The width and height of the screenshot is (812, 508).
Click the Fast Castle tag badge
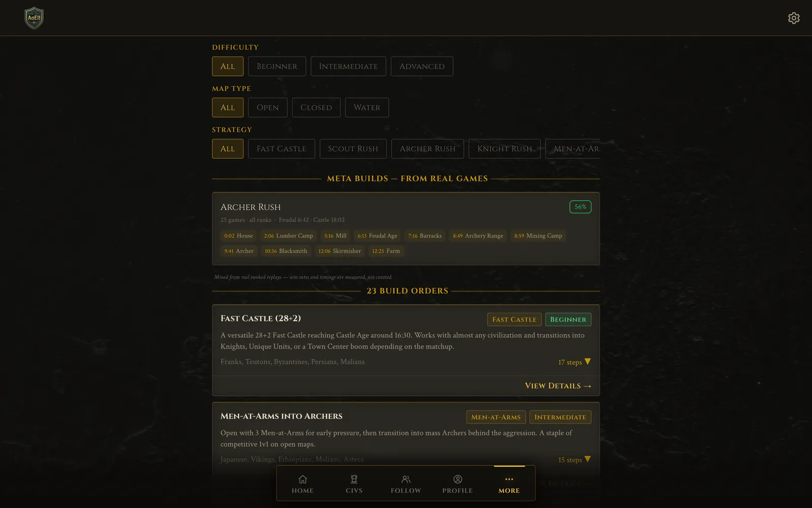pyautogui.click(x=514, y=320)
